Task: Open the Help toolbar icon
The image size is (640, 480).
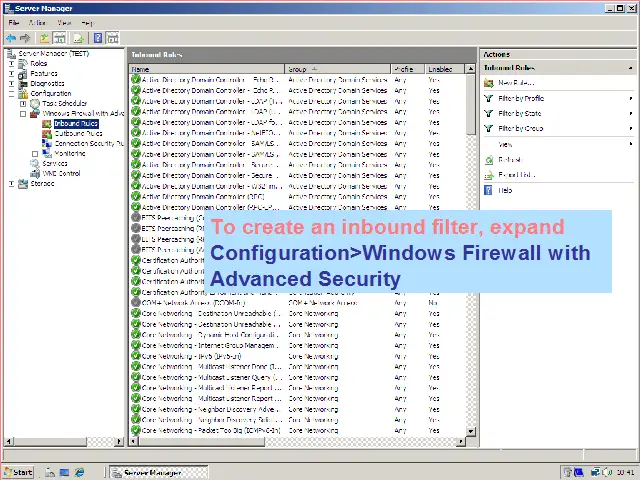Action: (98, 38)
